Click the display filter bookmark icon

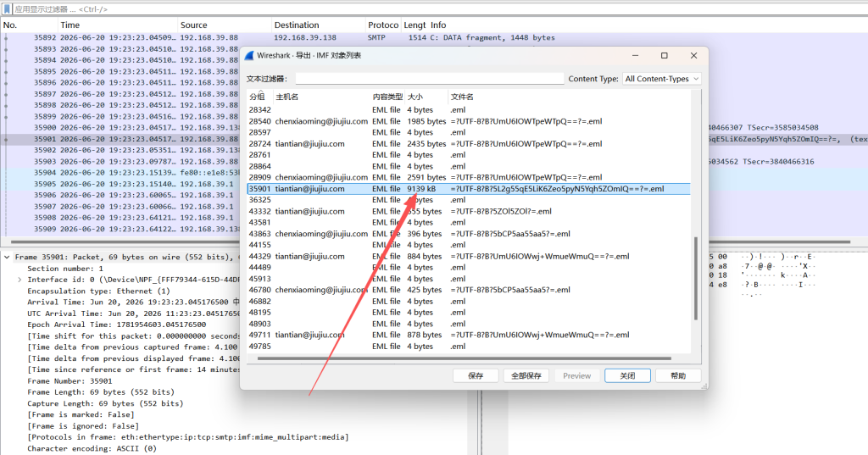coord(7,8)
